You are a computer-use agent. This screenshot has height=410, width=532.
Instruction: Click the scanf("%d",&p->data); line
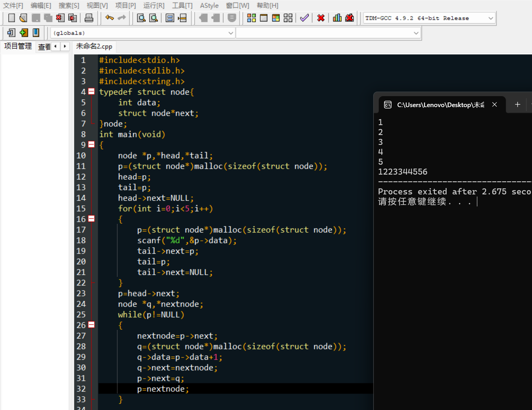pyautogui.click(x=187, y=240)
